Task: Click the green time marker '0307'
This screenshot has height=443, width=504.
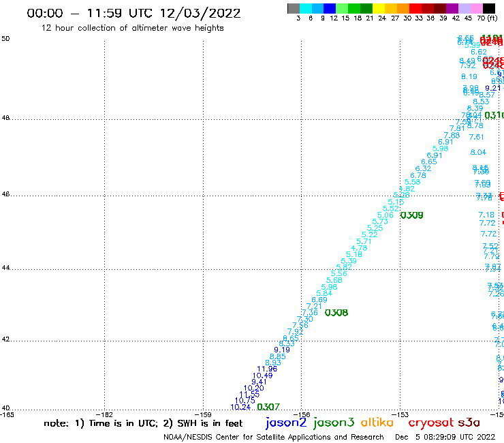Action: pyautogui.click(x=268, y=407)
